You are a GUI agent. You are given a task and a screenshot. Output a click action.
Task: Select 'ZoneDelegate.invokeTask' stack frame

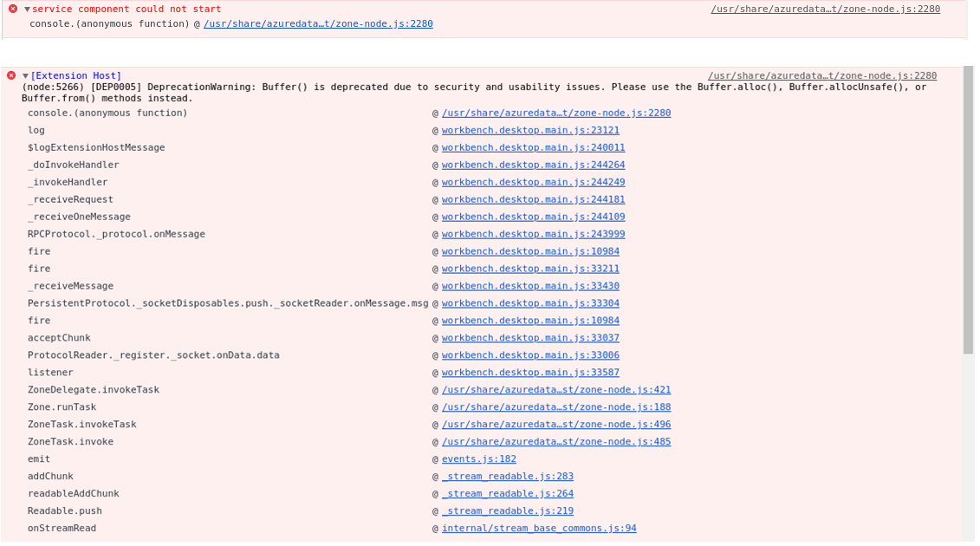(x=93, y=390)
